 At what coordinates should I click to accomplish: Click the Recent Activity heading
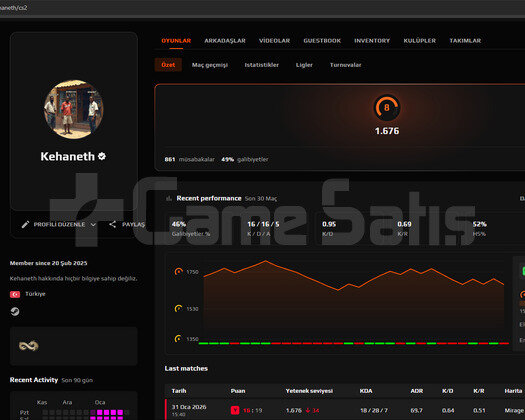pyautogui.click(x=34, y=380)
